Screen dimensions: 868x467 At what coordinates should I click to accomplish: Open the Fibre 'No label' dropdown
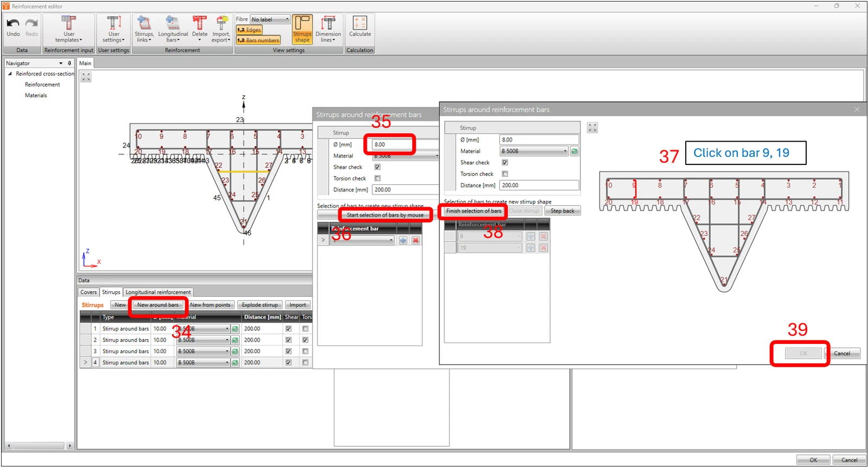point(270,20)
